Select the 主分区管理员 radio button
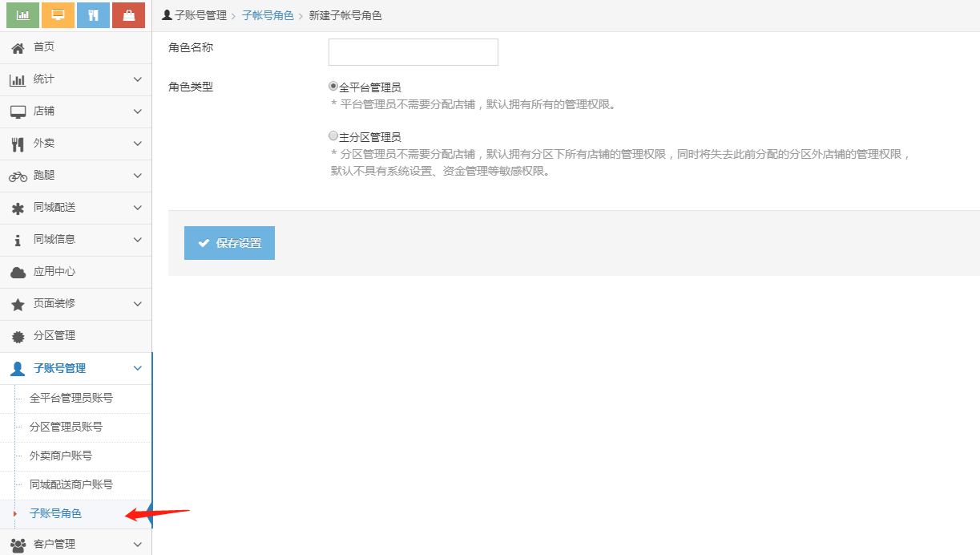This screenshot has height=555, width=980. point(333,136)
